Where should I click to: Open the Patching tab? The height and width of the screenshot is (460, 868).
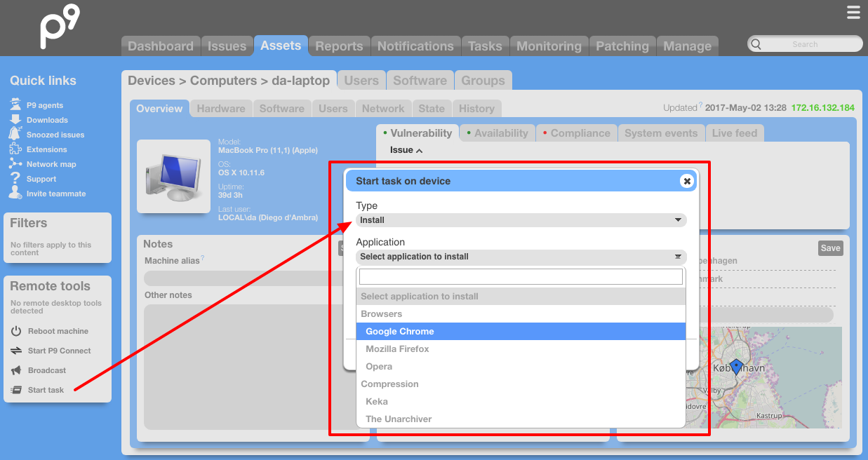coord(622,46)
